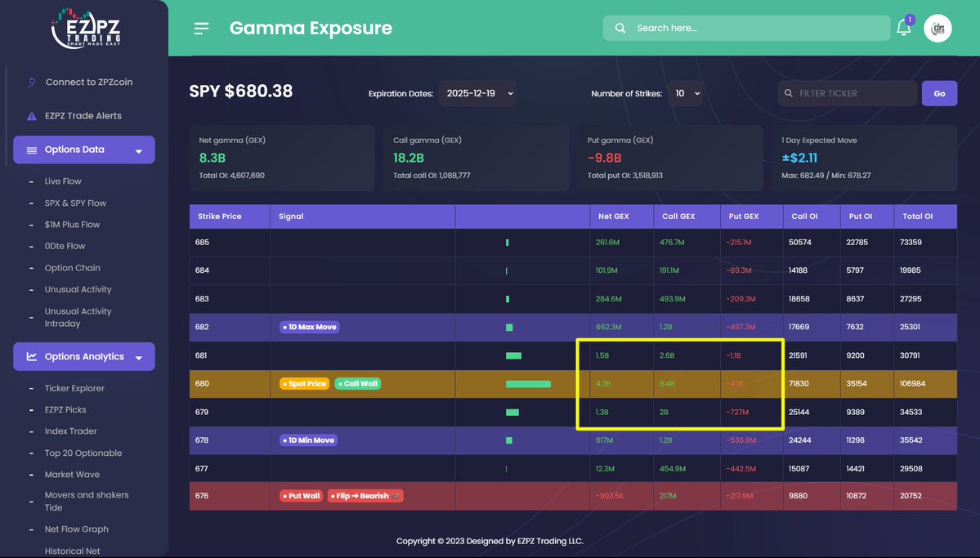Viewport: 980px width, 558px height.
Task: Click the 1D Max Move badge
Action: pyautogui.click(x=310, y=327)
